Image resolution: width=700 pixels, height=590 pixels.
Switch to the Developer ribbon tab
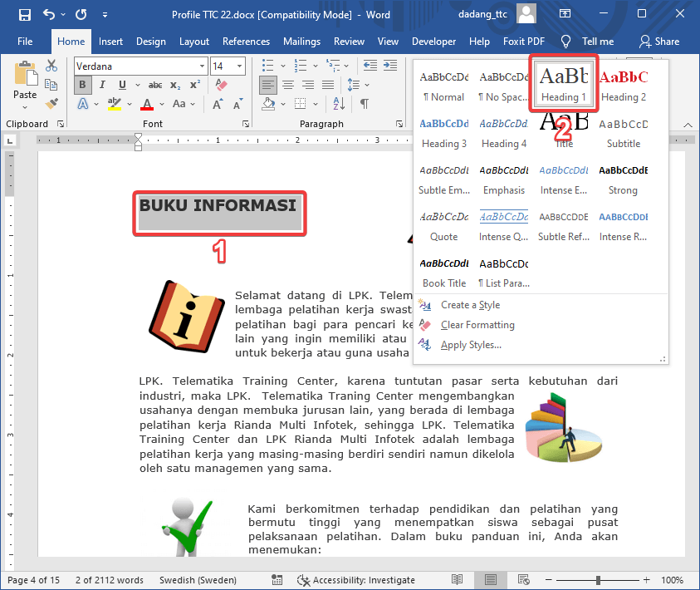(x=433, y=41)
